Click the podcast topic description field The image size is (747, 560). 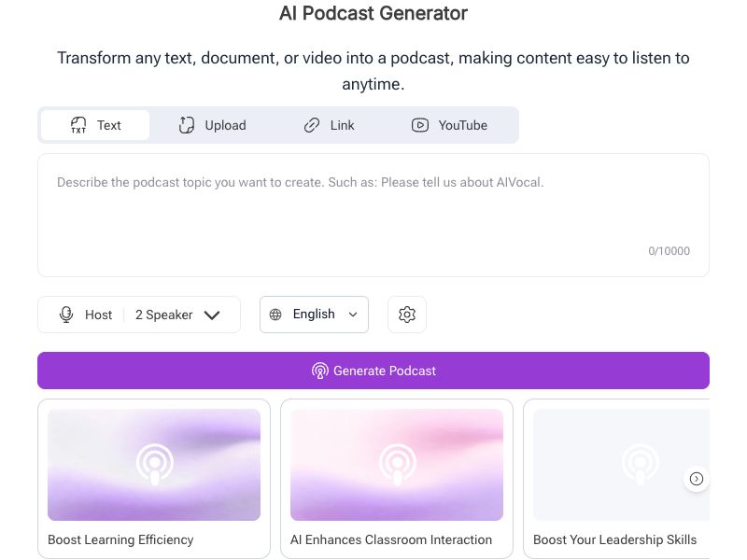click(x=373, y=215)
